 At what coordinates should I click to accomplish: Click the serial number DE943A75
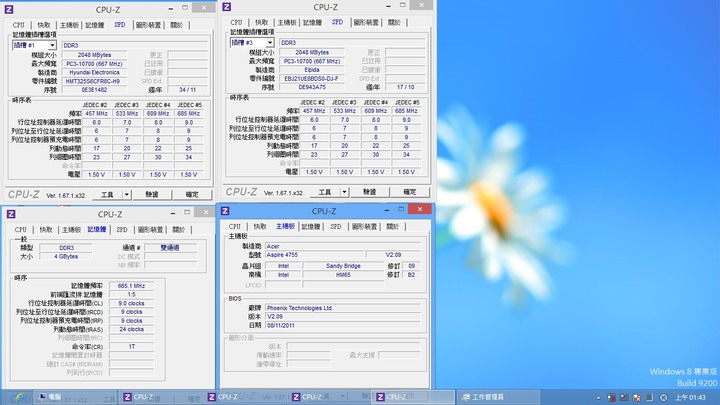coord(312,87)
